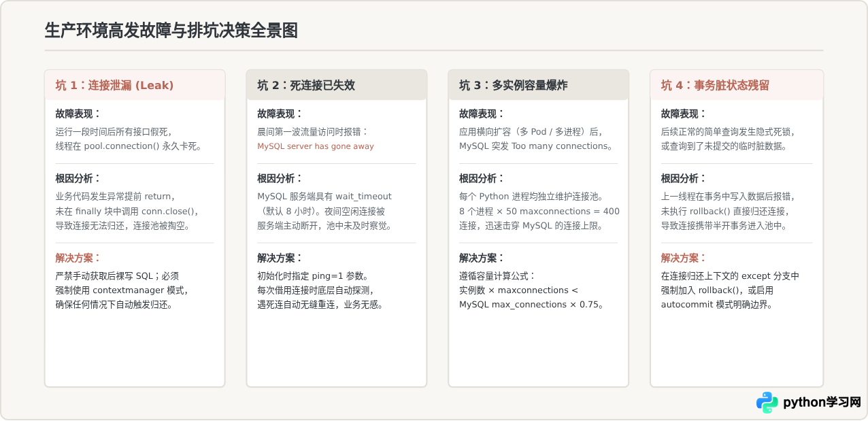Click 解决方案 heading in 坑 2 card
This screenshot has height=421, width=868.
(x=280, y=258)
